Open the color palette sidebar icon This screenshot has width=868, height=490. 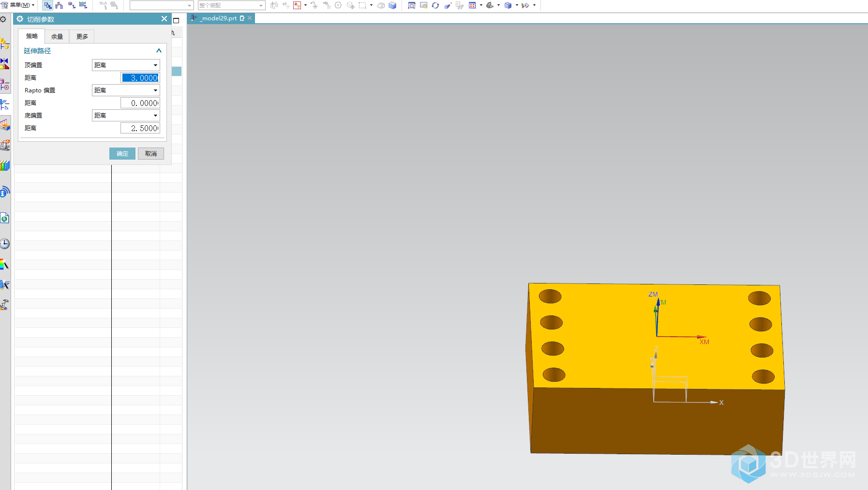coord(5,264)
